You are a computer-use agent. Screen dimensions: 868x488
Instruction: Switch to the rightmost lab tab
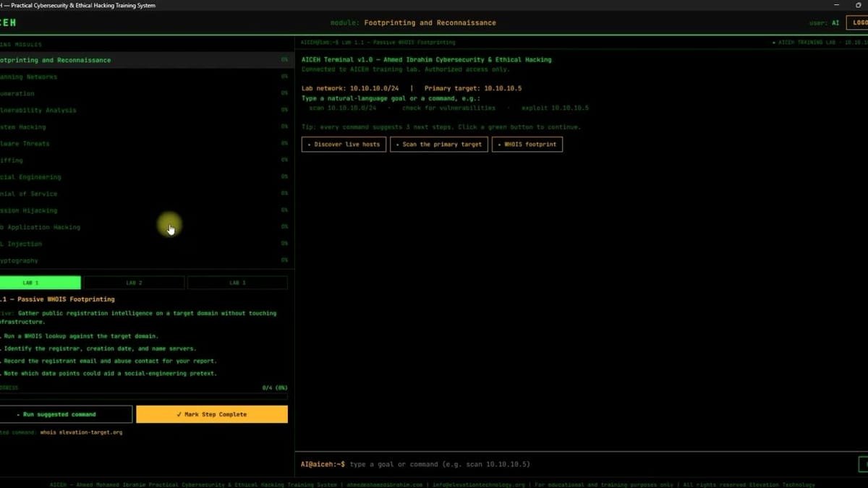(237, 283)
